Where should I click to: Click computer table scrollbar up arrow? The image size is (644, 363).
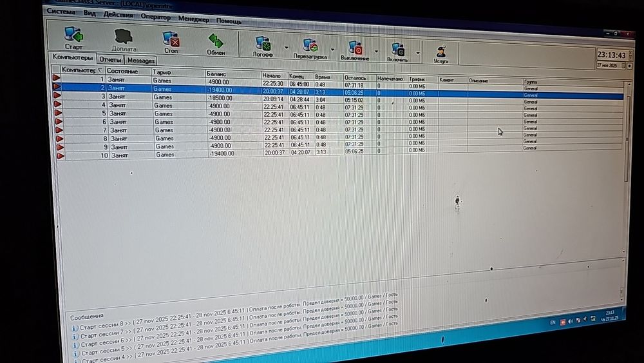[628, 84]
